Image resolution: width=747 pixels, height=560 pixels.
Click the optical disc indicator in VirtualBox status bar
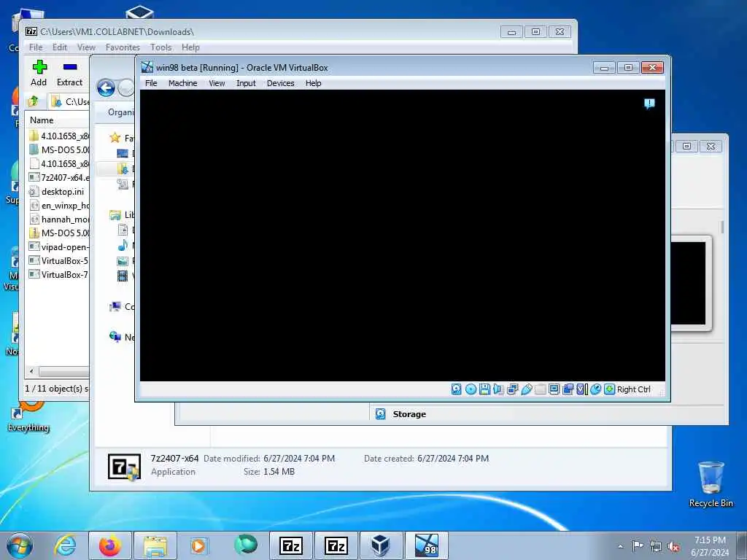point(471,389)
